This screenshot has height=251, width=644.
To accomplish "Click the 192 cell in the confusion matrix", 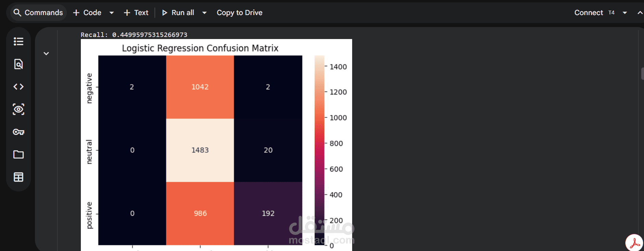I will tap(268, 213).
